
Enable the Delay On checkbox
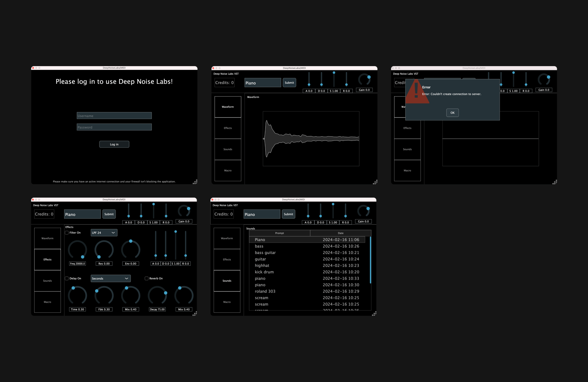click(67, 278)
